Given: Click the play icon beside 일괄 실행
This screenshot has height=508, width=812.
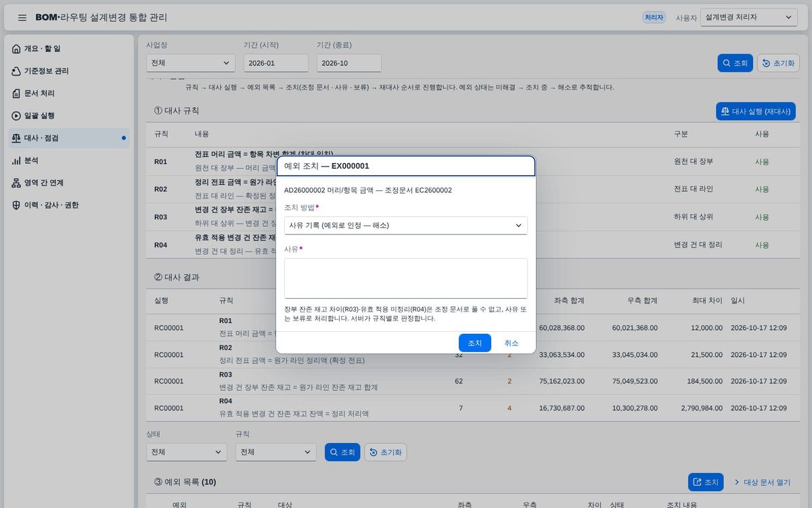Looking at the screenshot, I should tap(16, 116).
